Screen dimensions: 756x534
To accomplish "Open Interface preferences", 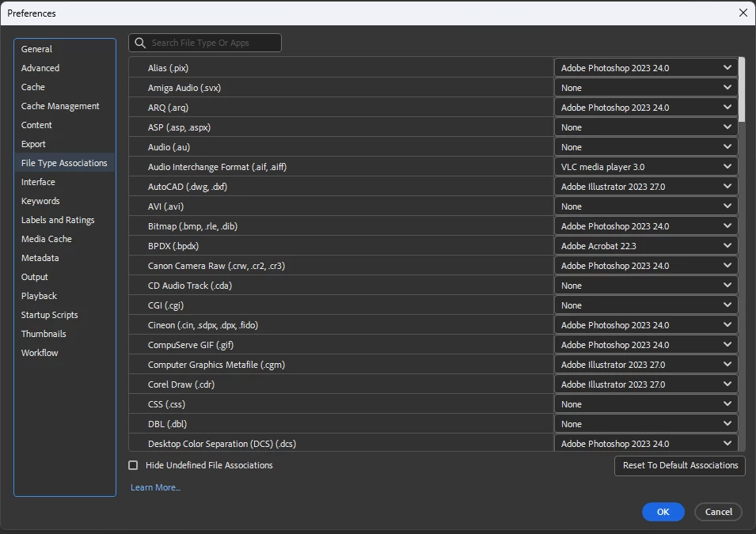I will (x=38, y=182).
